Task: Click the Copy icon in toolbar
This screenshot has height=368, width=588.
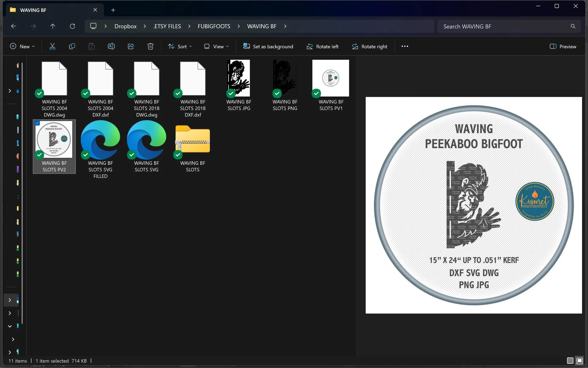Action: [x=72, y=46]
